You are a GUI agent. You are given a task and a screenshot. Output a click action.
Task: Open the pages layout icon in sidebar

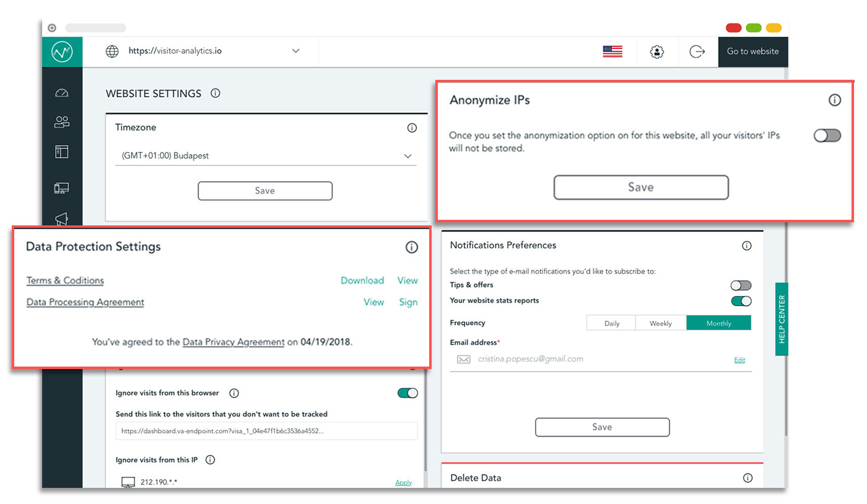pyautogui.click(x=62, y=152)
